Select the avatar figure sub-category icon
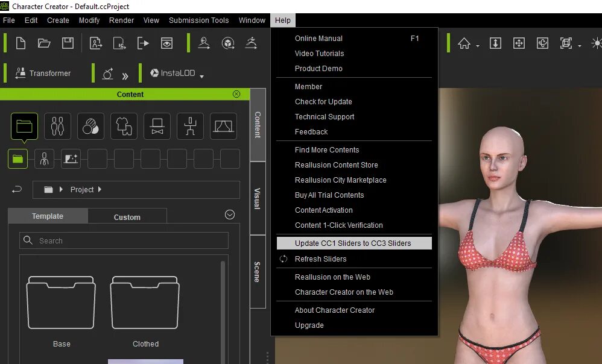The width and height of the screenshot is (602, 364). [44, 158]
